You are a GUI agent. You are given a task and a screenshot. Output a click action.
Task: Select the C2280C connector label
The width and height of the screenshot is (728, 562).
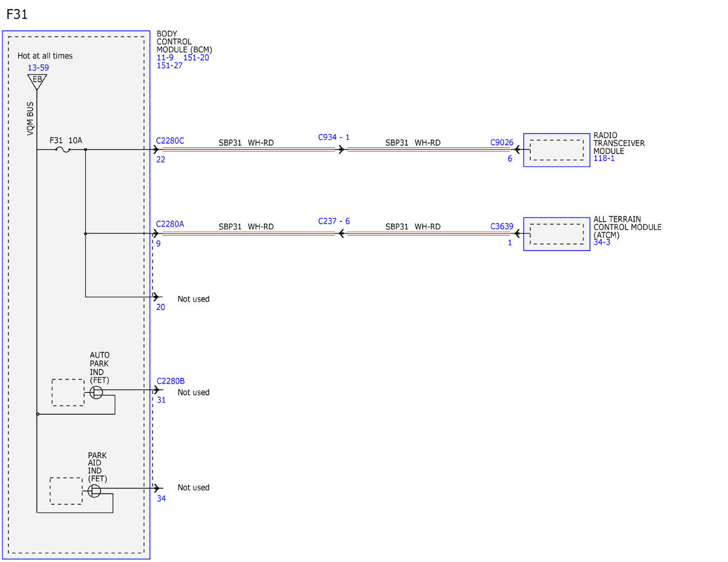tap(170, 141)
